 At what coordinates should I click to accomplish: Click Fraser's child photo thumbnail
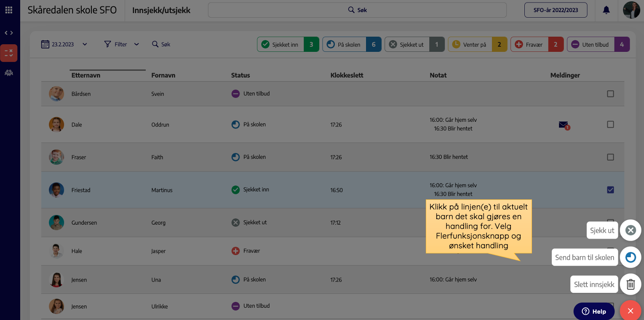tap(56, 157)
